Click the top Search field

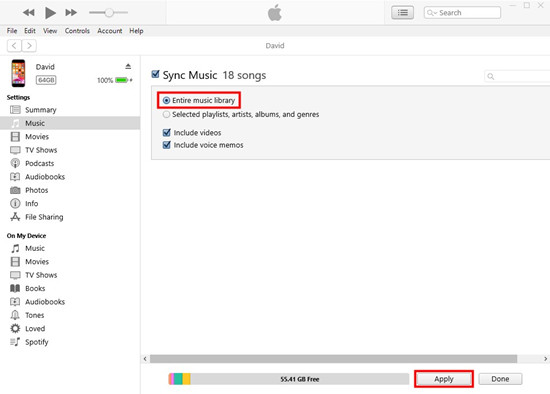click(x=462, y=13)
